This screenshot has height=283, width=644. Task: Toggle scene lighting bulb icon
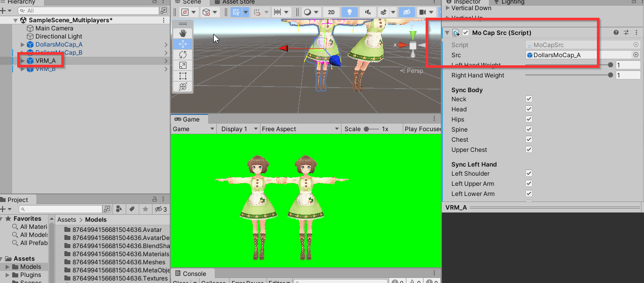point(349,12)
